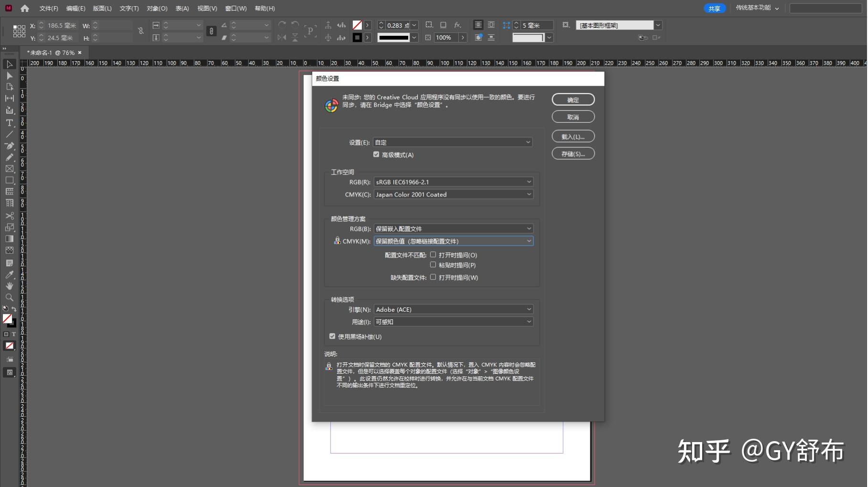Select the Rectangle tool
Image resolution: width=868 pixels, height=487 pixels.
(x=9, y=180)
